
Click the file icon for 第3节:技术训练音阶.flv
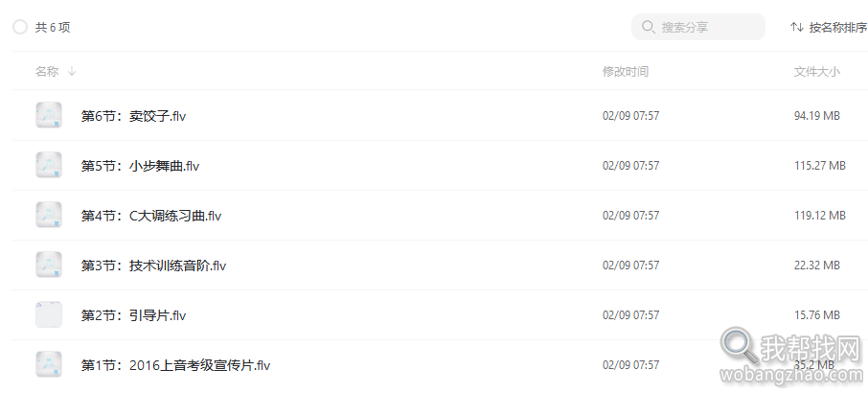[x=49, y=265]
